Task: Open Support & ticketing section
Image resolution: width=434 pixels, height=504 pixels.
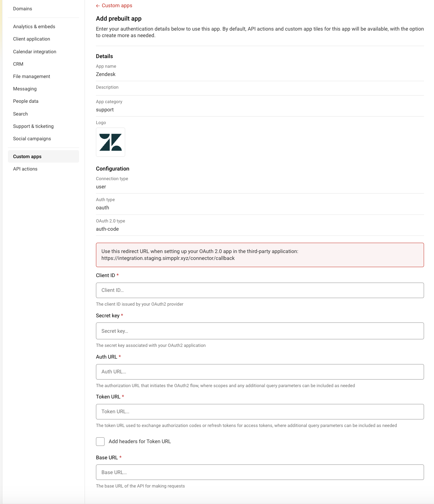Action: click(33, 126)
